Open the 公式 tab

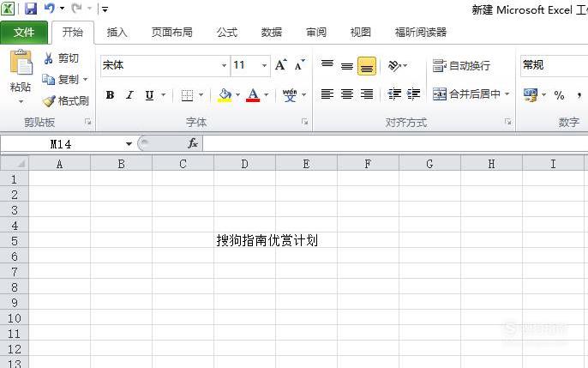227,33
